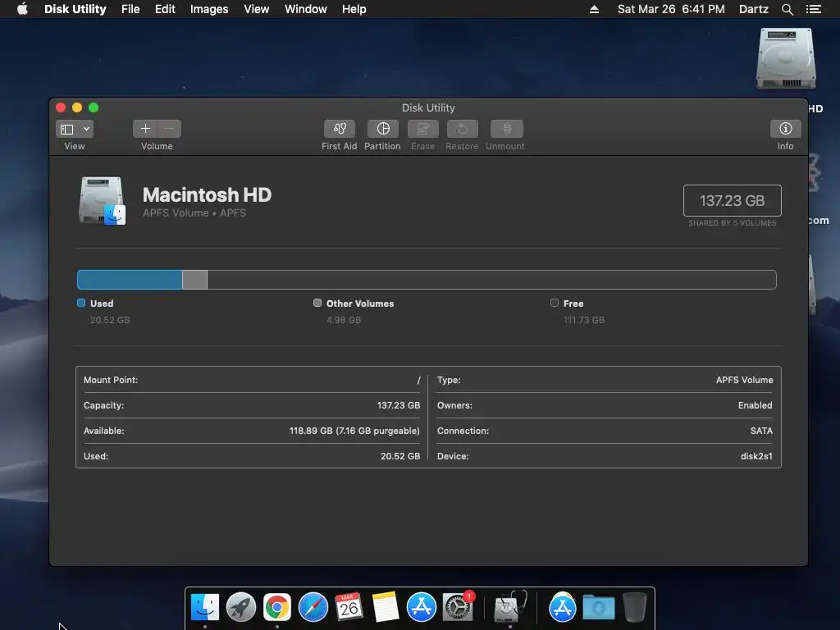840x630 pixels.
Task: Click the 20.52 GB value in Used row
Action: 400,456
